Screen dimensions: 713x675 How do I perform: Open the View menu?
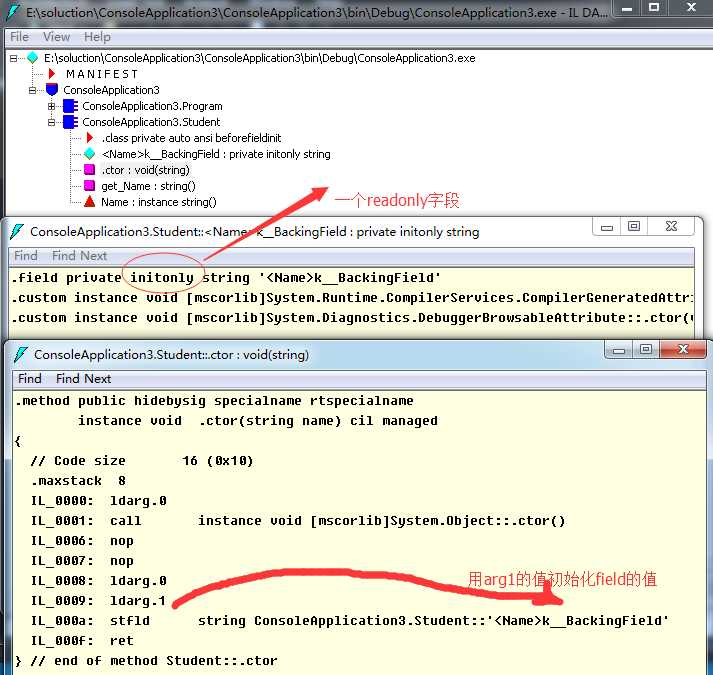(x=56, y=37)
